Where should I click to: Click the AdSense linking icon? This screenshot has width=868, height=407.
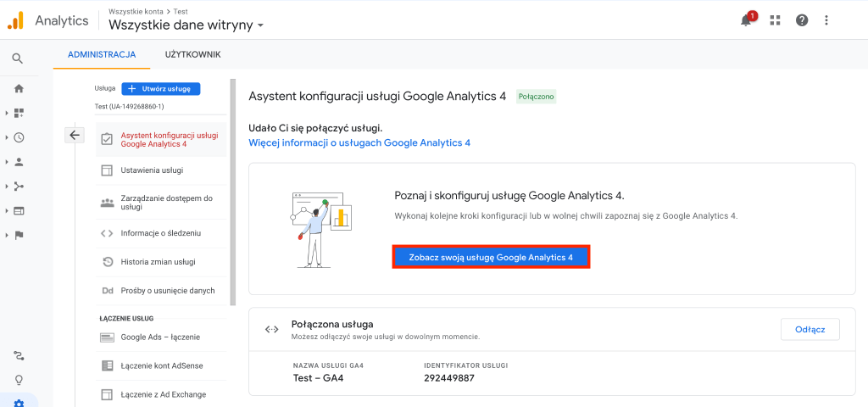[x=107, y=366]
